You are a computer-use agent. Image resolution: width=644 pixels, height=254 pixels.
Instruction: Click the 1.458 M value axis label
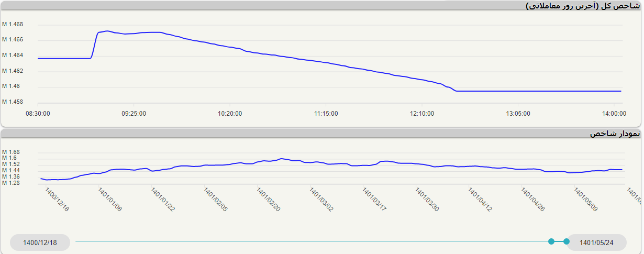(13, 102)
